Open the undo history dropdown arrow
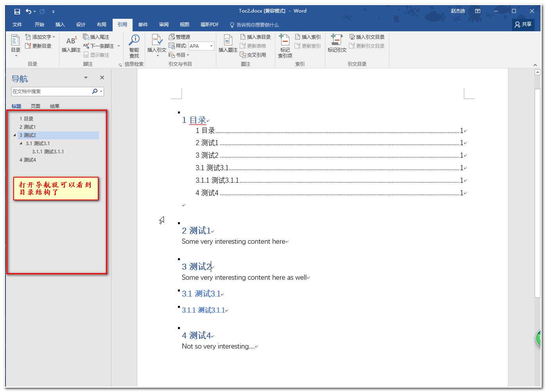Viewport: 546px width, 392px height. (34, 11)
